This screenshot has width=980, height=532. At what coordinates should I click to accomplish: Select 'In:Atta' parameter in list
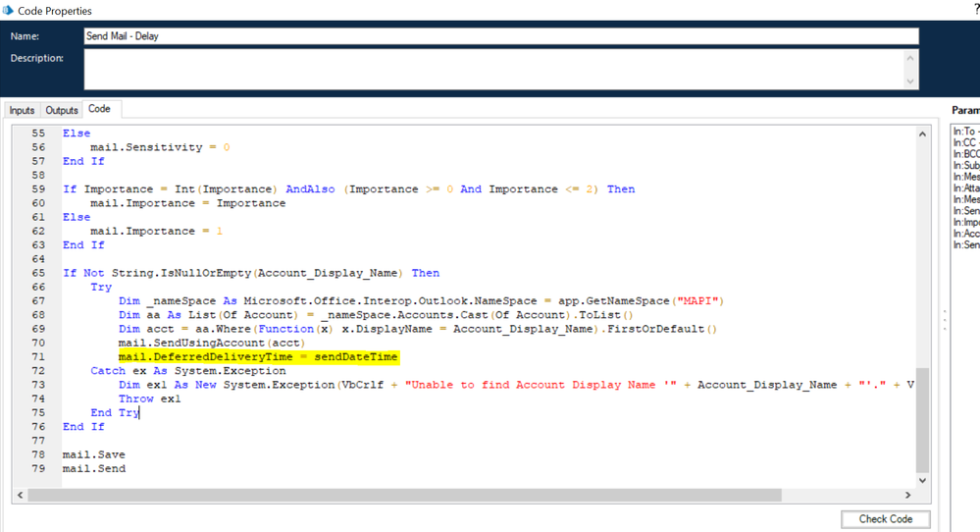[965, 187]
